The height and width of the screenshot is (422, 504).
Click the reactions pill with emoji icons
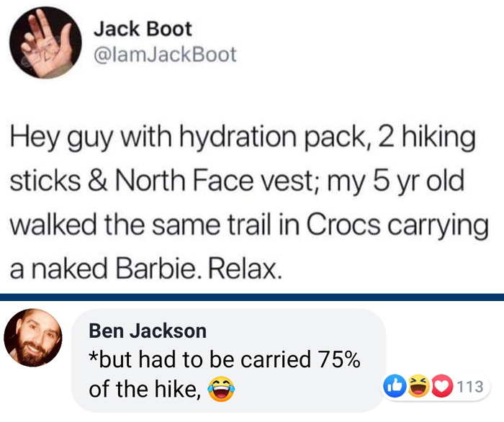click(435, 386)
